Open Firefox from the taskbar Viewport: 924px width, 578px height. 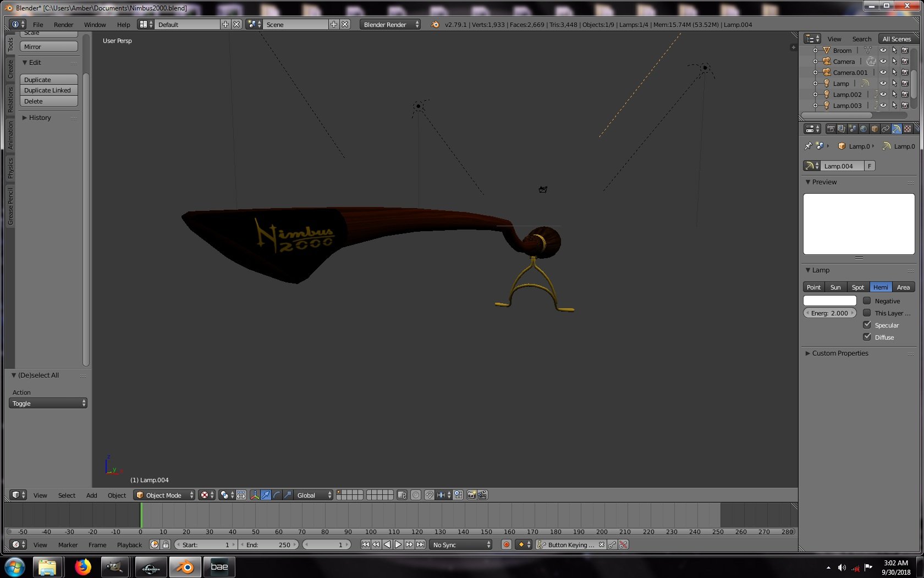(x=82, y=567)
